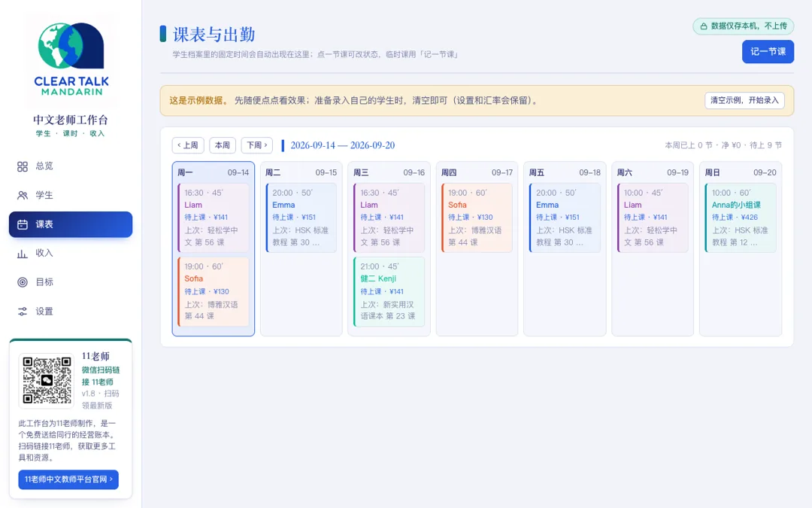This screenshot has height=508, width=812.
Task: Click the bar chart icon beside 收入
Action: point(23,254)
